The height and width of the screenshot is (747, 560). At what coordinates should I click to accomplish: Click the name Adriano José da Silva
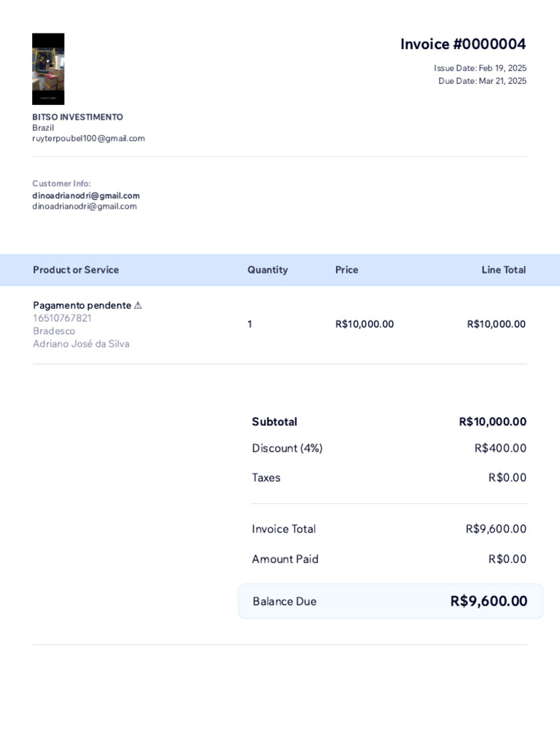81,344
